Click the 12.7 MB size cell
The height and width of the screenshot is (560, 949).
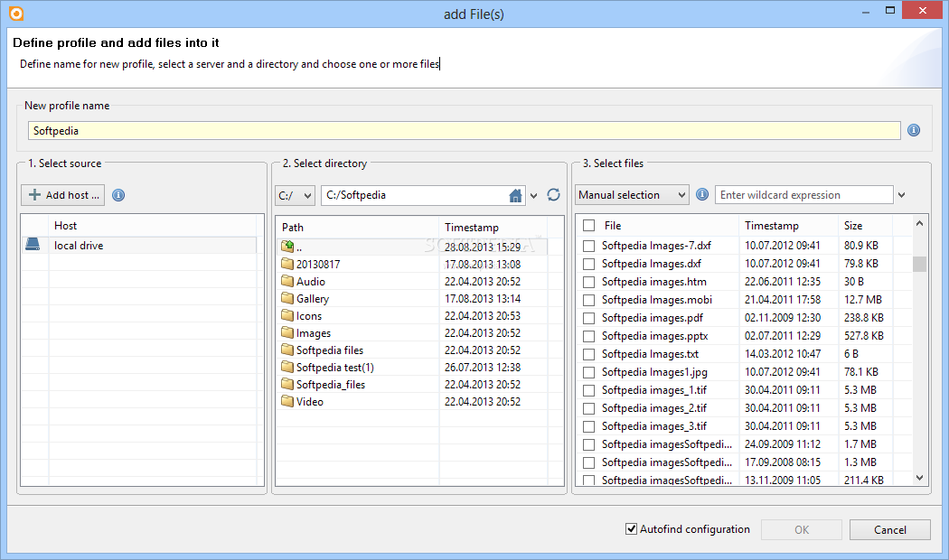(x=862, y=299)
